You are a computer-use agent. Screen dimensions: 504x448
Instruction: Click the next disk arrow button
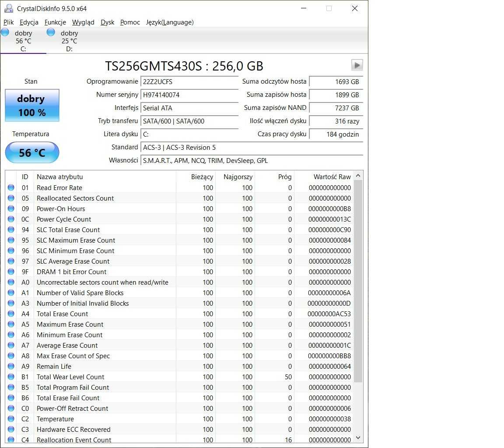tap(357, 65)
